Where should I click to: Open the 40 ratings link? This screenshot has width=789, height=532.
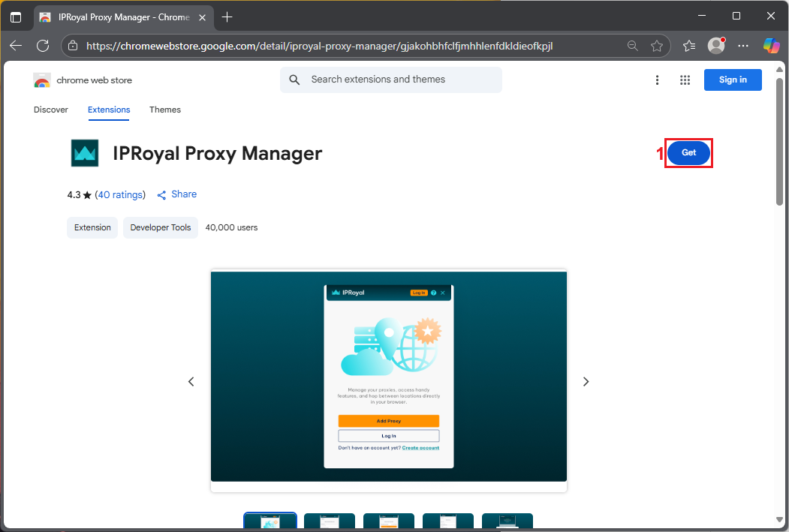click(x=120, y=194)
